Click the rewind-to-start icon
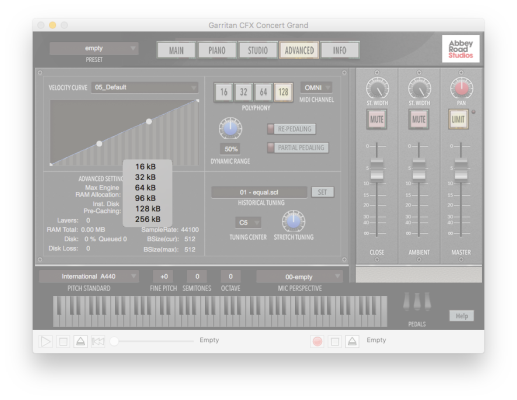 click(x=98, y=342)
